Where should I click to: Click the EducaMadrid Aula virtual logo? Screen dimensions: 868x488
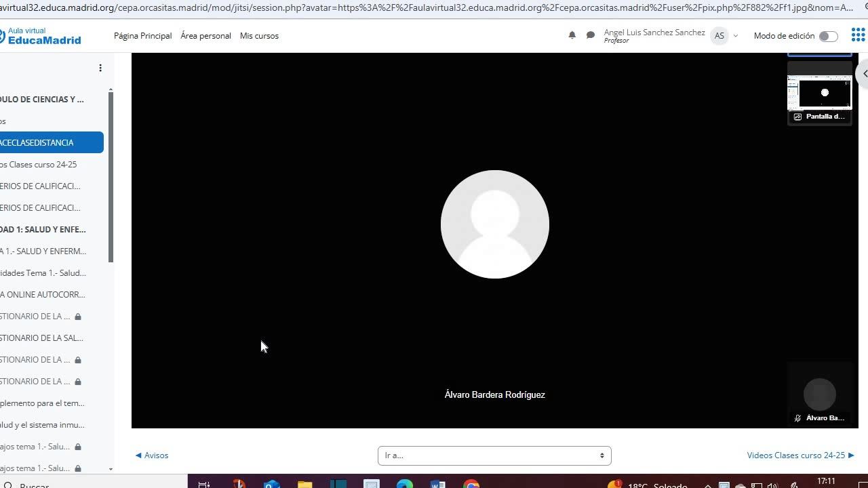[x=41, y=36]
